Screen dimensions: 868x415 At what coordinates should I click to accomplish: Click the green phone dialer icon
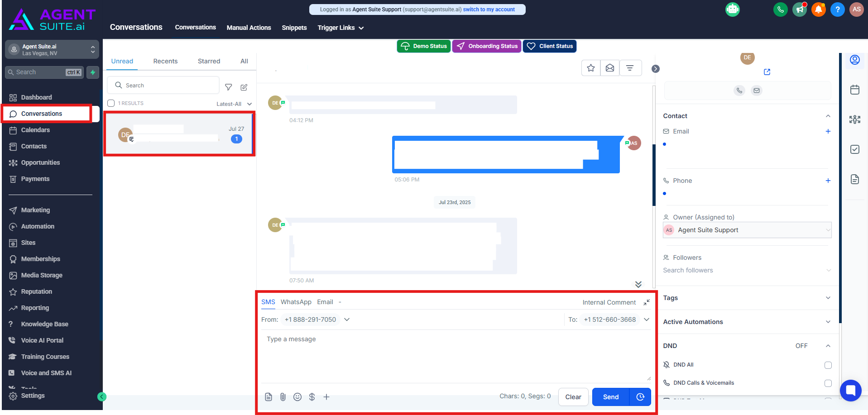coord(781,10)
